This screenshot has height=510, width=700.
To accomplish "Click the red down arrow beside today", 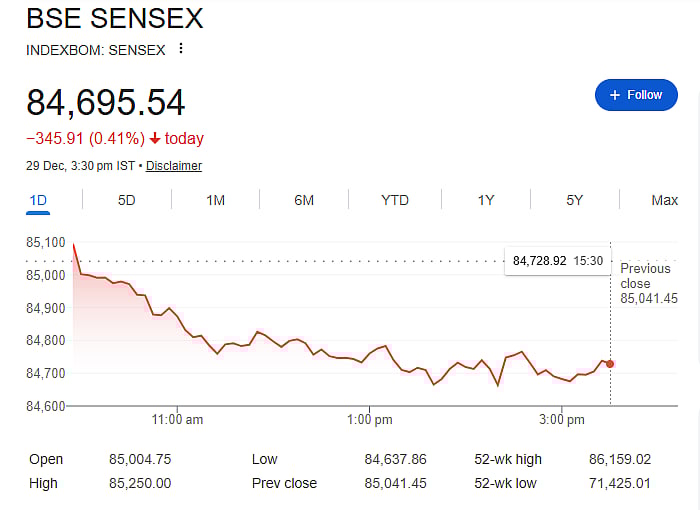I will (x=155, y=139).
